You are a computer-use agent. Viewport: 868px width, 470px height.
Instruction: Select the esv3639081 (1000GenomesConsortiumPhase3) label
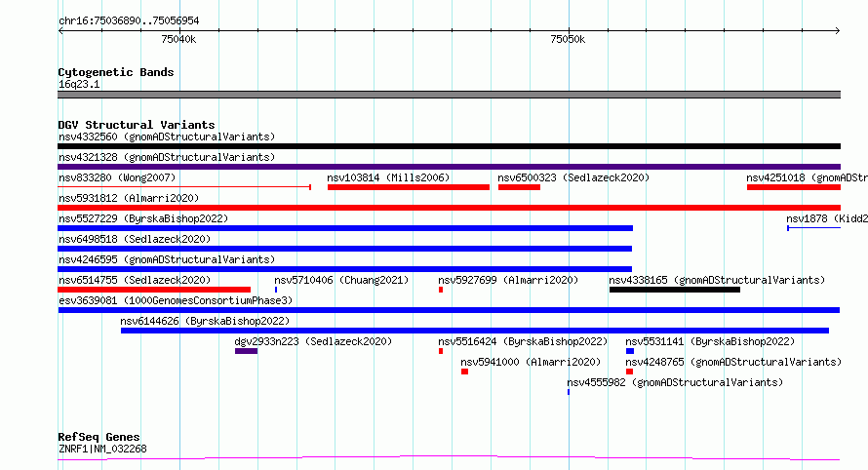(x=176, y=300)
